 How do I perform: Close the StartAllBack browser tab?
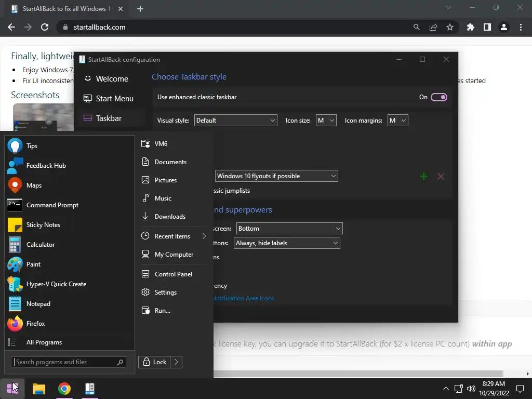click(x=121, y=9)
